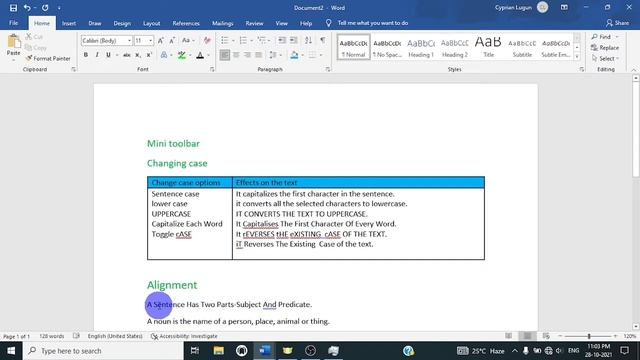640x360 pixels.
Task: Sort the selected text alphabetically
Action: [308, 40]
